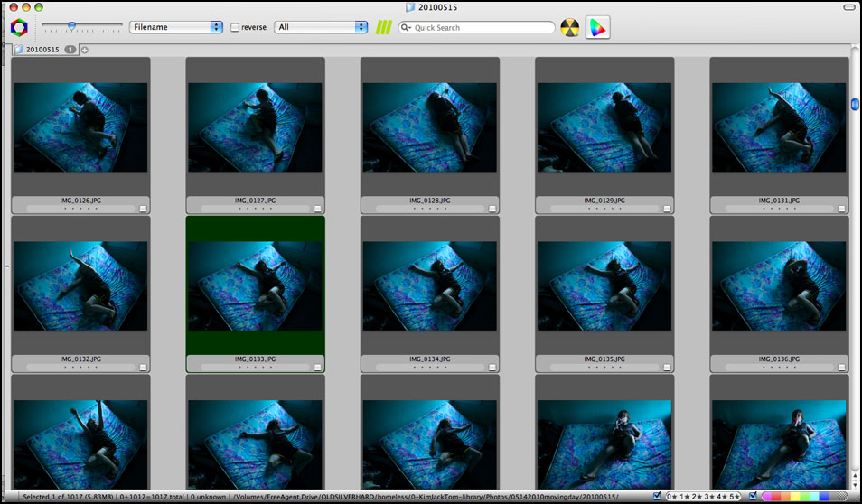The height and width of the screenshot is (504, 862).
Task: Click the rating dots under IMG_0136.JPG
Action: [x=779, y=367]
